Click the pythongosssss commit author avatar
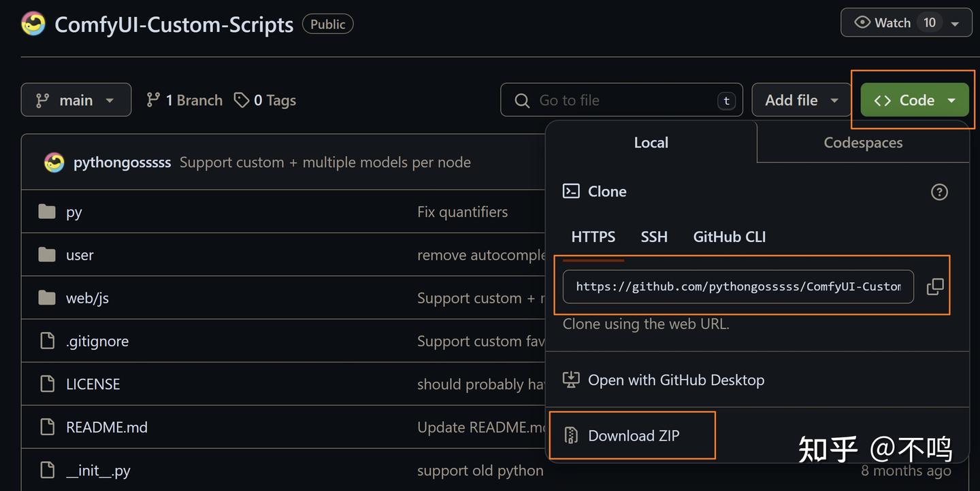The height and width of the screenshot is (491, 980). pyautogui.click(x=54, y=163)
